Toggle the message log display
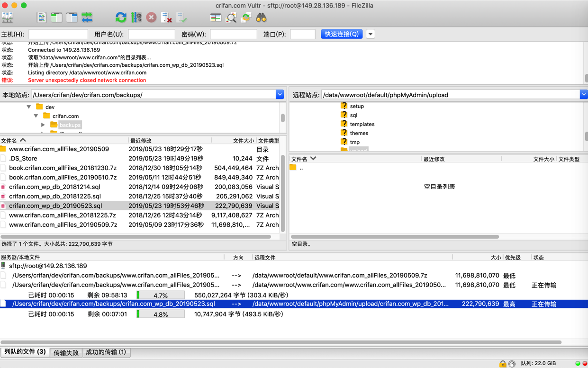 click(x=42, y=18)
